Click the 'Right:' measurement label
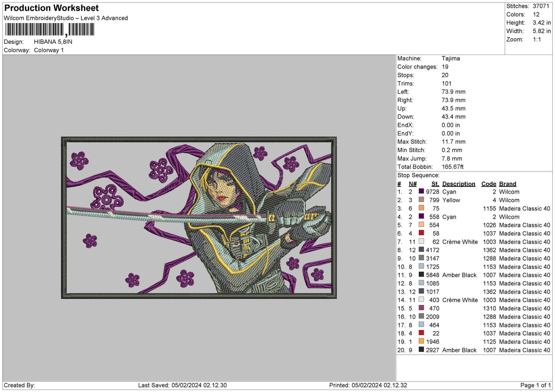Image resolution: width=555 pixels, height=392 pixels. [x=406, y=100]
